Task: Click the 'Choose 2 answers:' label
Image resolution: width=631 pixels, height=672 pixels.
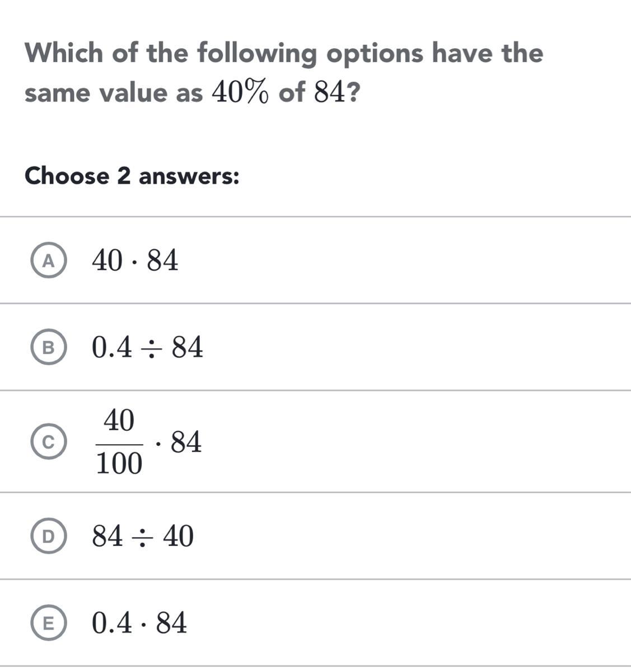Action: click(x=132, y=176)
